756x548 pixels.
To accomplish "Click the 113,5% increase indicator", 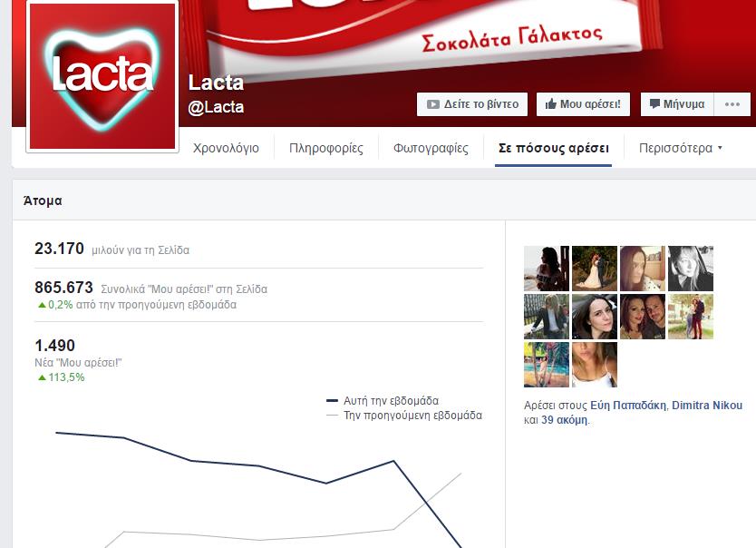I will point(62,377).
